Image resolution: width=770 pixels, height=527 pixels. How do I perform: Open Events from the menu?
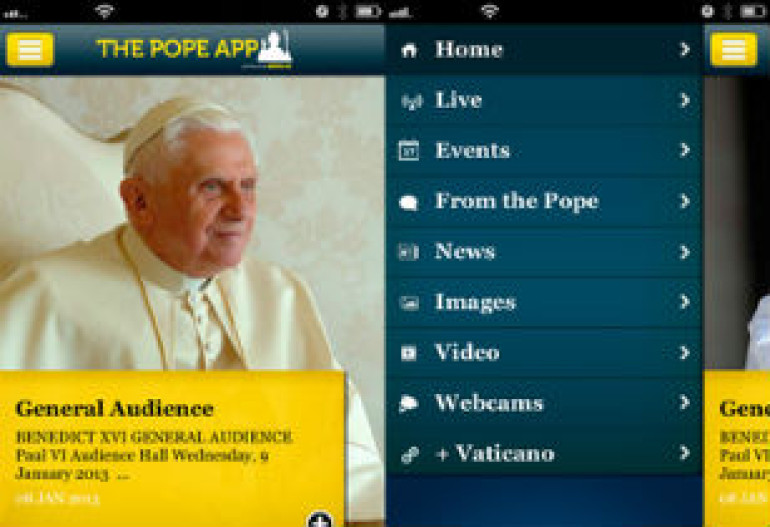pos(544,151)
